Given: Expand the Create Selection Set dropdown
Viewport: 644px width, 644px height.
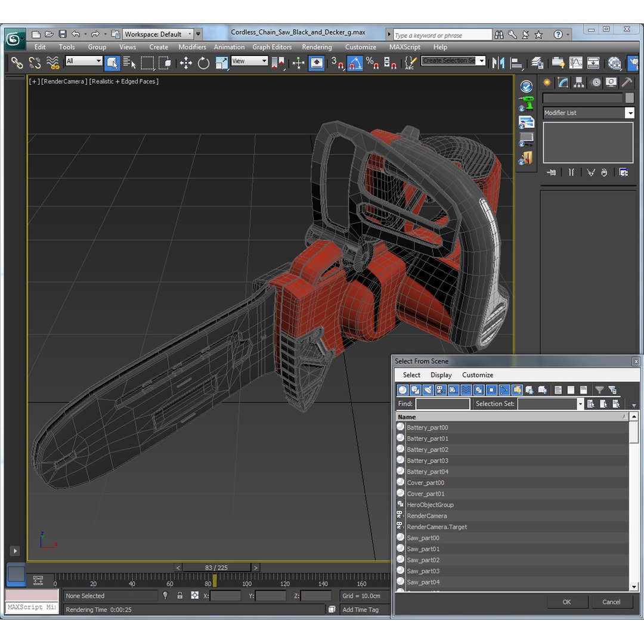Looking at the screenshot, I should click(x=482, y=61).
